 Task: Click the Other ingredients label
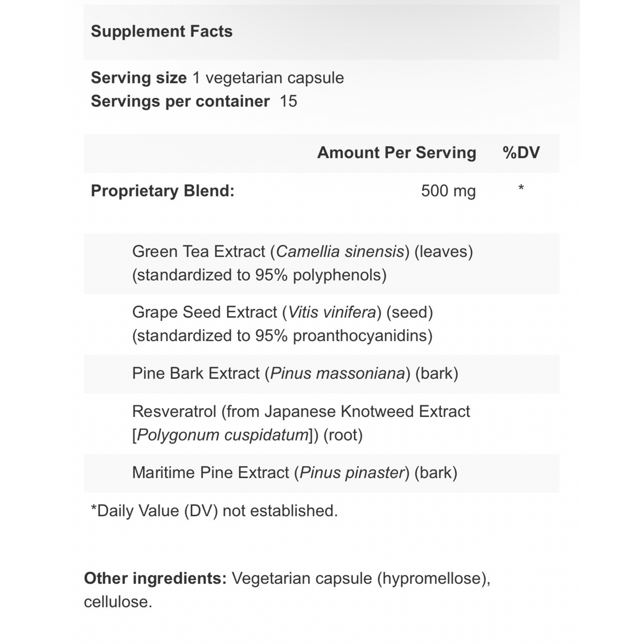155,578
